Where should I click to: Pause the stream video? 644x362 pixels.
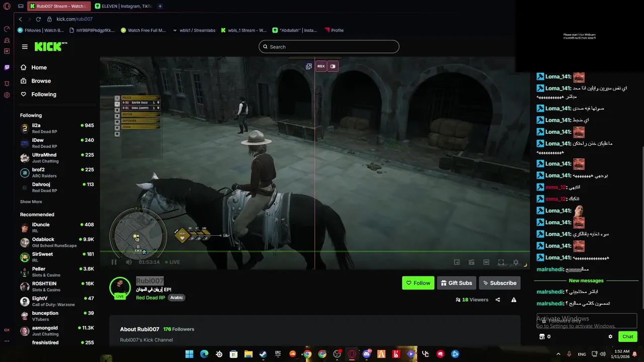click(x=114, y=262)
